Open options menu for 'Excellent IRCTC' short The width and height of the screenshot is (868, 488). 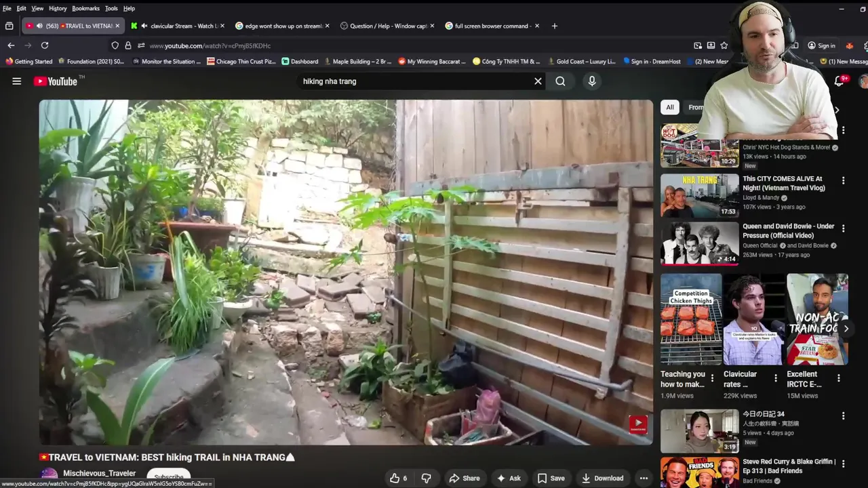pos(839,378)
